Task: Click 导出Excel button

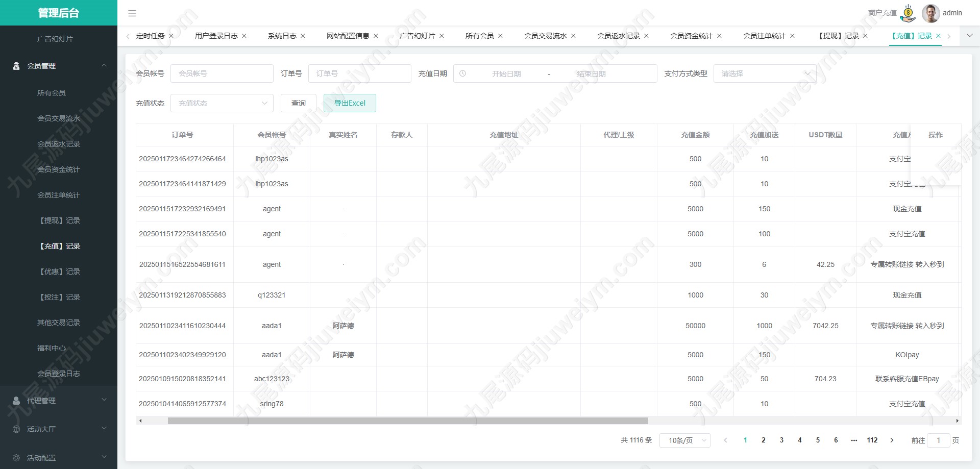Action: pyautogui.click(x=350, y=103)
